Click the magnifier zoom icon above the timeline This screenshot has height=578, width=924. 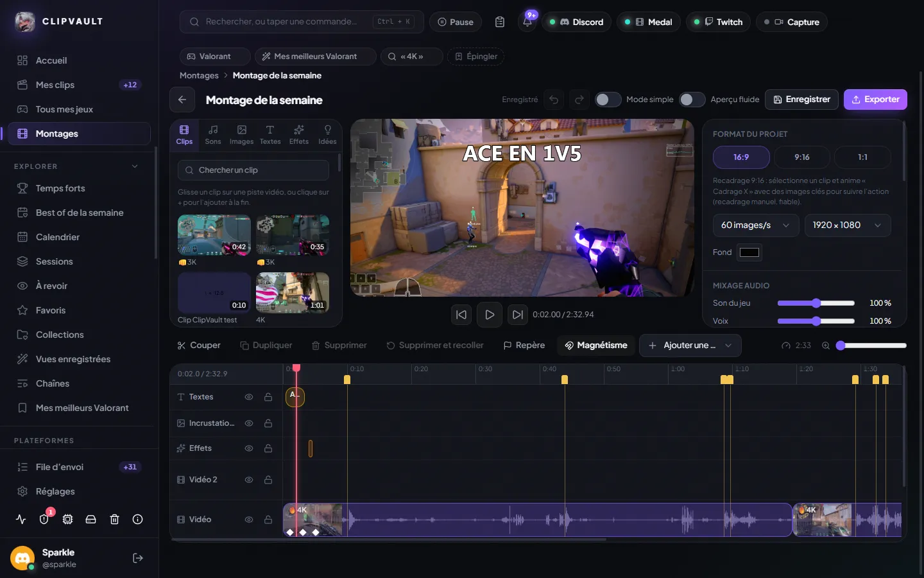pyautogui.click(x=826, y=346)
